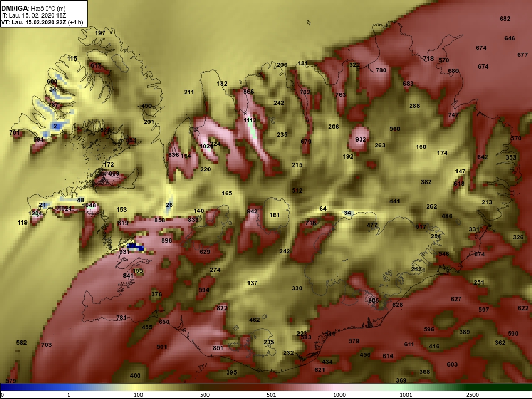The image size is (532, 399).
Task: Click the map value '213'
Action: (x=487, y=202)
